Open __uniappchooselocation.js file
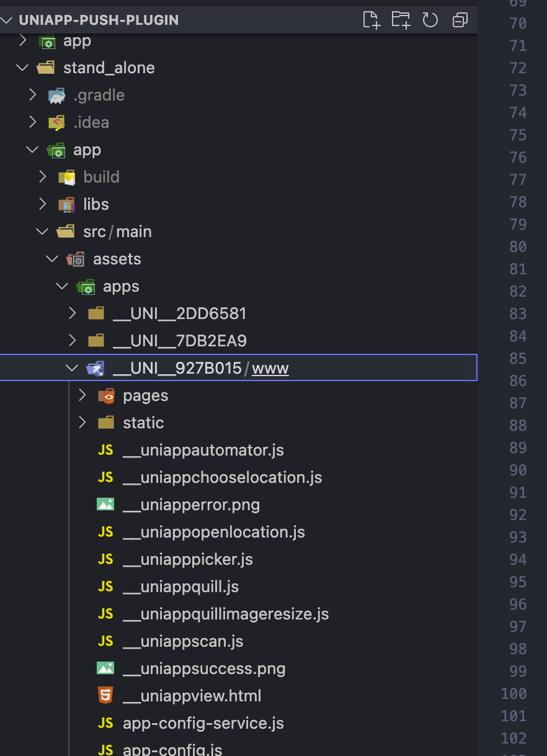Screen dimensions: 547x756 [223, 477]
